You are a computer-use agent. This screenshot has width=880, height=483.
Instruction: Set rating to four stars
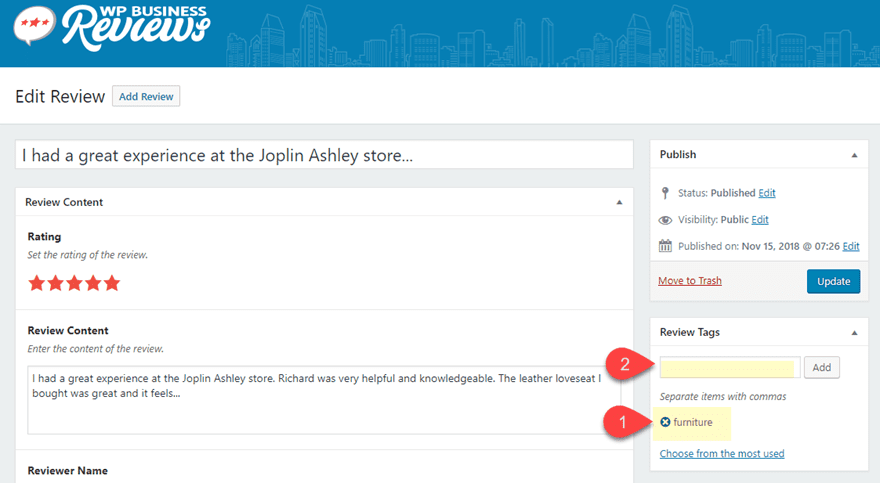point(93,283)
